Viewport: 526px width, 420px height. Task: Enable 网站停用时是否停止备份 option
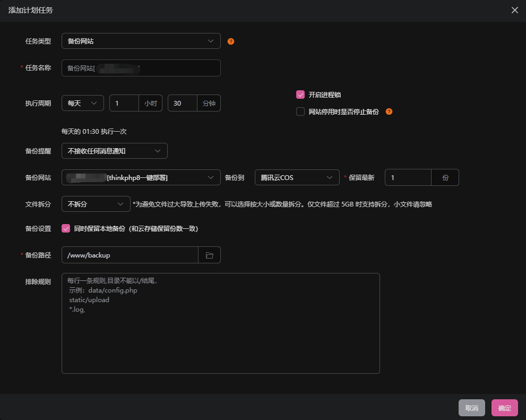point(300,112)
